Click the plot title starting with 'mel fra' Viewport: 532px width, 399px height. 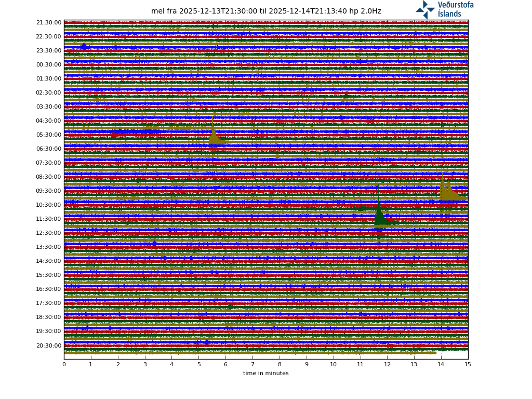click(266, 11)
